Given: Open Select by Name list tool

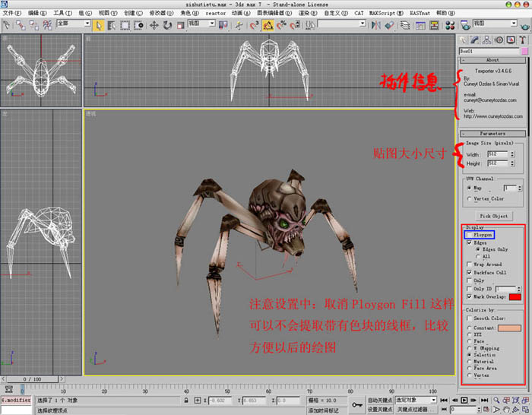Looking at the screenshot, I should coord(111,25).
